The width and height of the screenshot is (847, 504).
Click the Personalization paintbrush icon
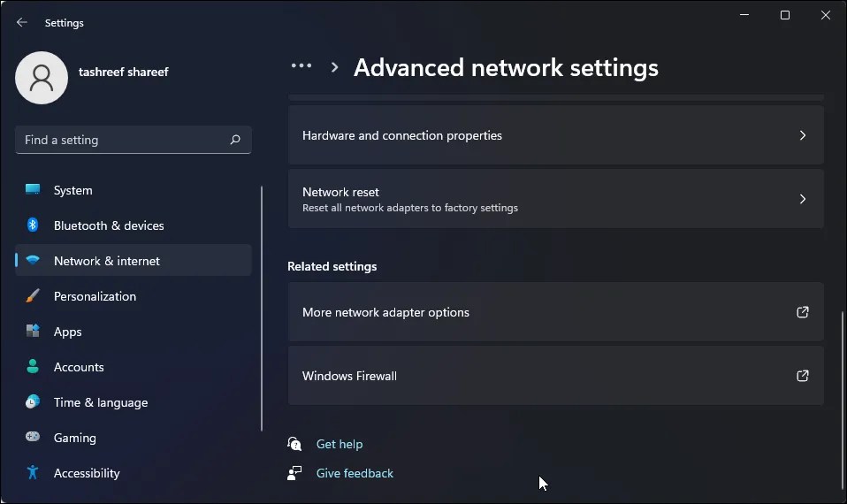[x=33, y=296]
